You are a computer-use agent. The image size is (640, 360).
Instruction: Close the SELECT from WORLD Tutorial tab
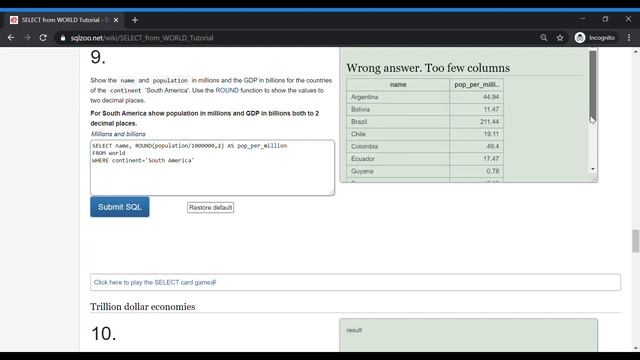116,20
